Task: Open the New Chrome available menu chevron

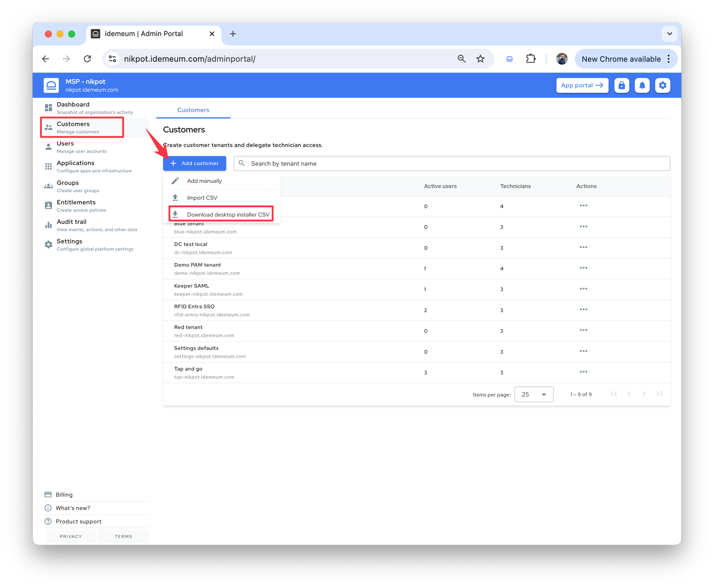Action: [x=668, y=58]
